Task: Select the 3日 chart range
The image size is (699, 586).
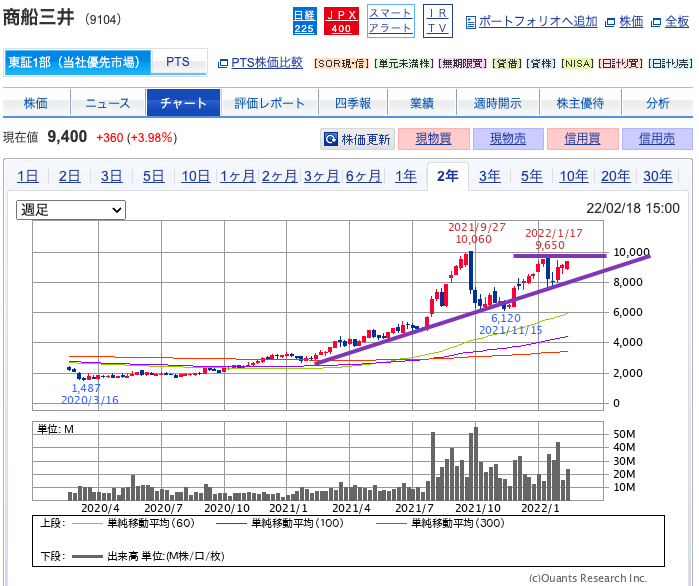Action: point(111,176)
